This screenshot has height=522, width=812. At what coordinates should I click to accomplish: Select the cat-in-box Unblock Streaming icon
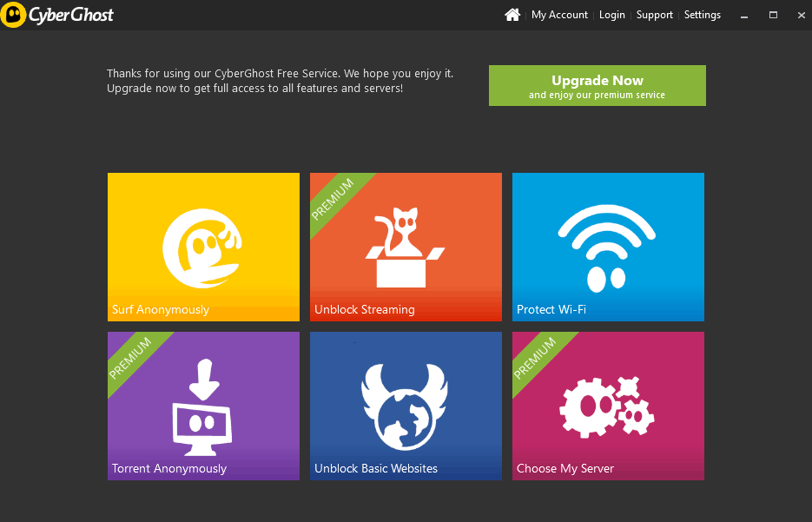pyautogui.click(x=405, y=247)
